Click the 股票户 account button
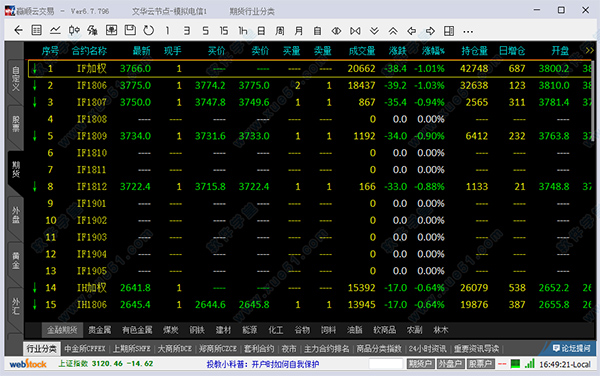The image size is (600, 376). pos(481,364)
